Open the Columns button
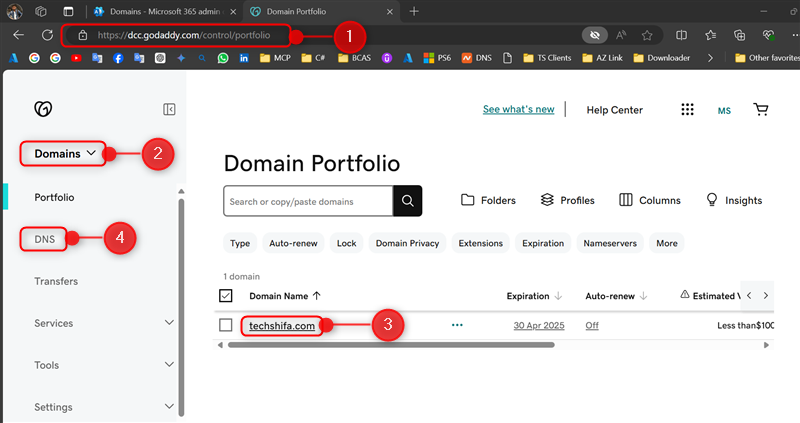Image resolution: width=800 pixels, height=423 pixels. (x=649, y=200)
